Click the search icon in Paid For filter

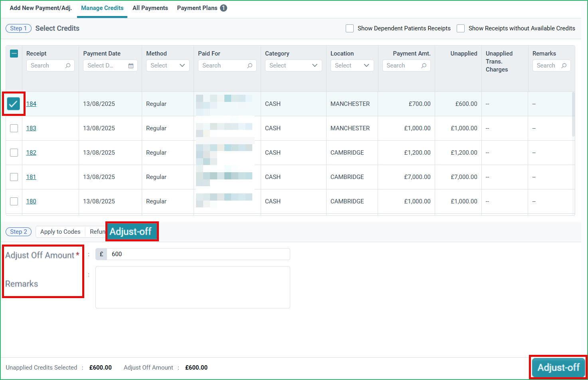pos(250,66)
